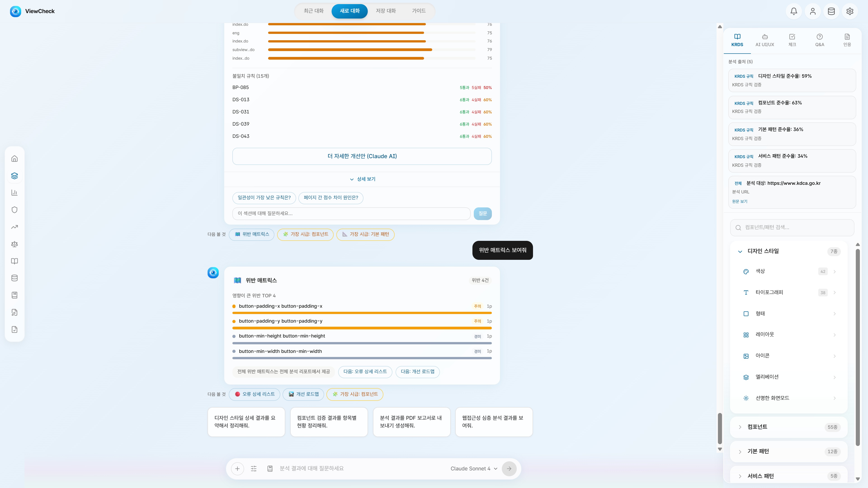Click 다음: 오류 상세 리스트 button
Image resolution: width=868 pixels, height=488 pixels.
[x=365, y=372]
